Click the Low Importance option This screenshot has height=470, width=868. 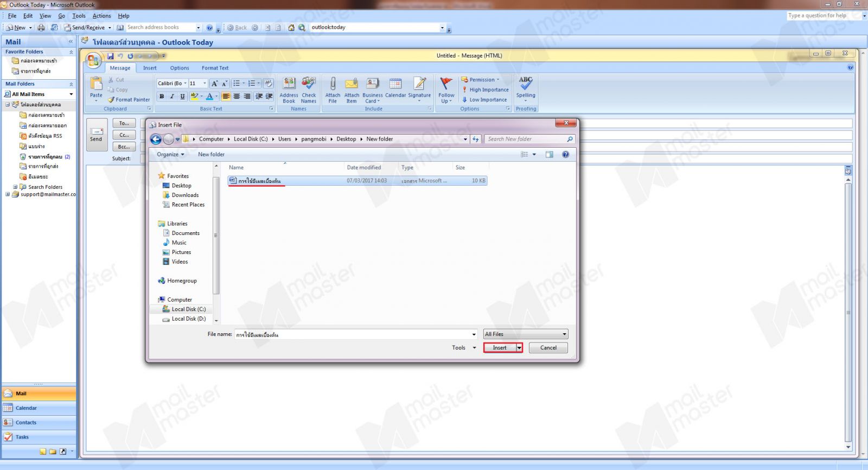click(x=484, y=100)
